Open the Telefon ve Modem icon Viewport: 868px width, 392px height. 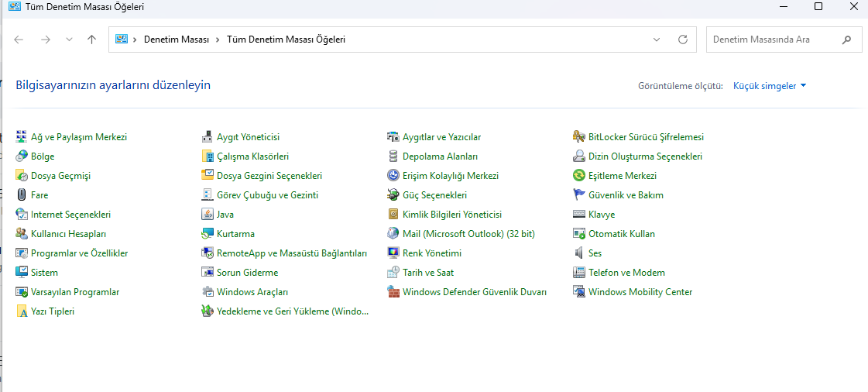[x=579, y=273]
